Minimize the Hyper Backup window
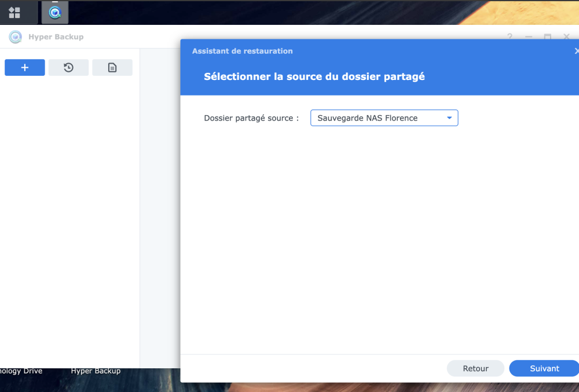 [529, 36]
